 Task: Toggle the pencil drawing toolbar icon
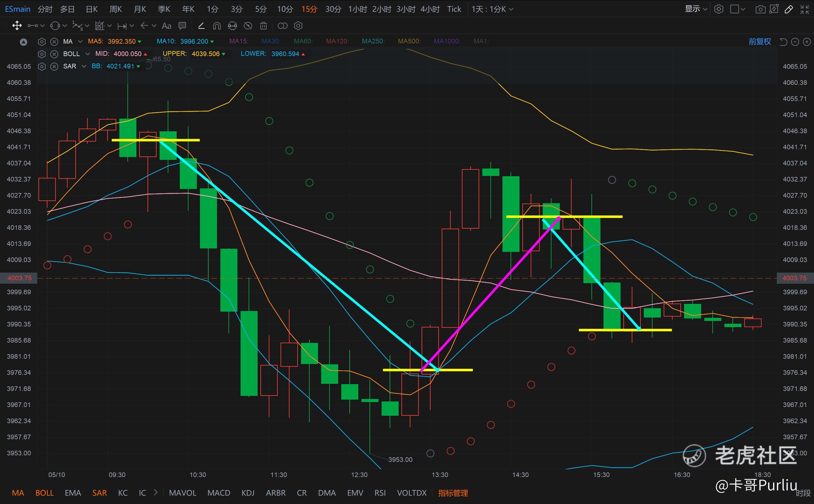(789, 9)
